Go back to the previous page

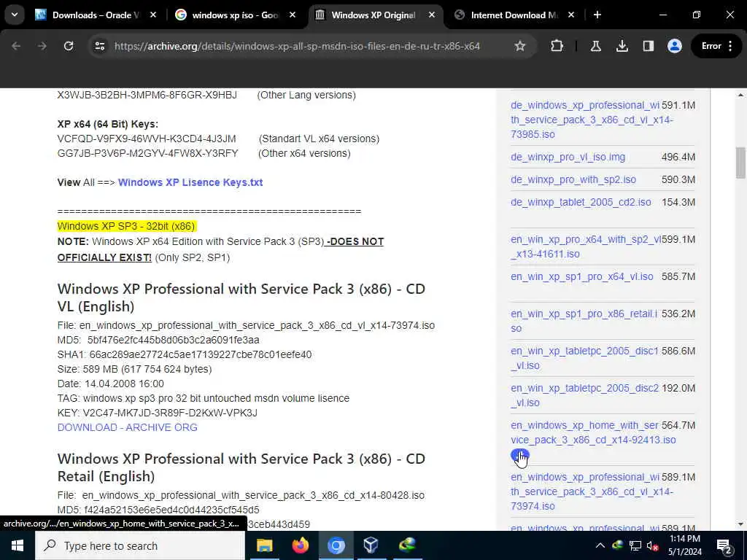click(16, 46)
